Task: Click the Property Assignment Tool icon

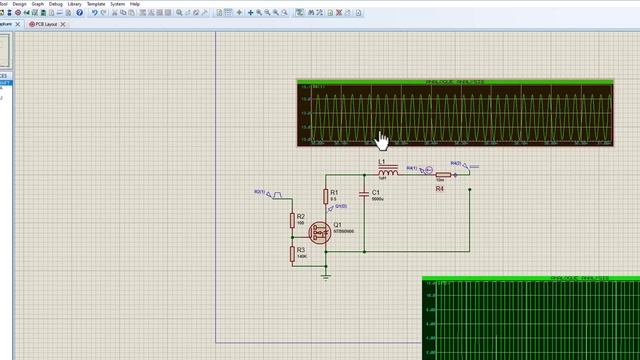Action: (x=320, y=13)
